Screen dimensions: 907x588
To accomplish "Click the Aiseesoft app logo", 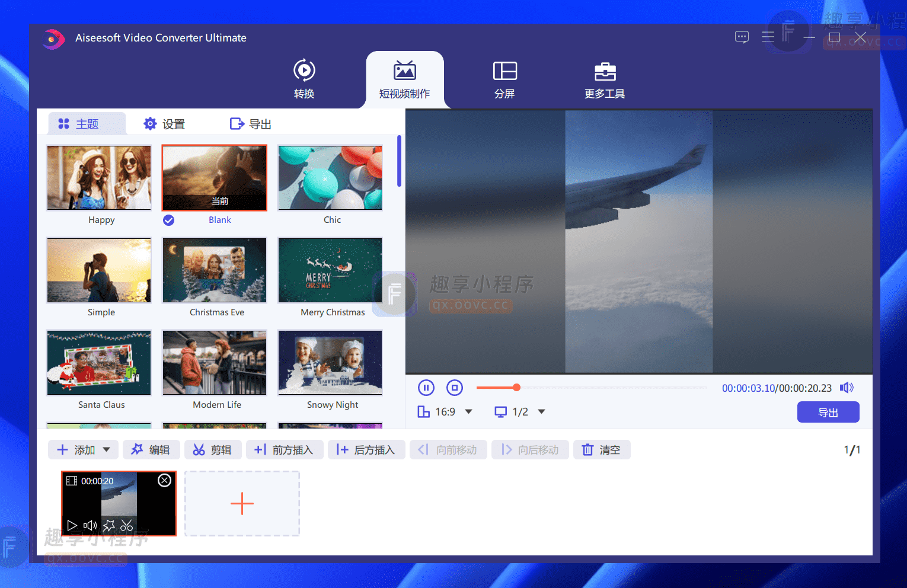I will 53,39.
